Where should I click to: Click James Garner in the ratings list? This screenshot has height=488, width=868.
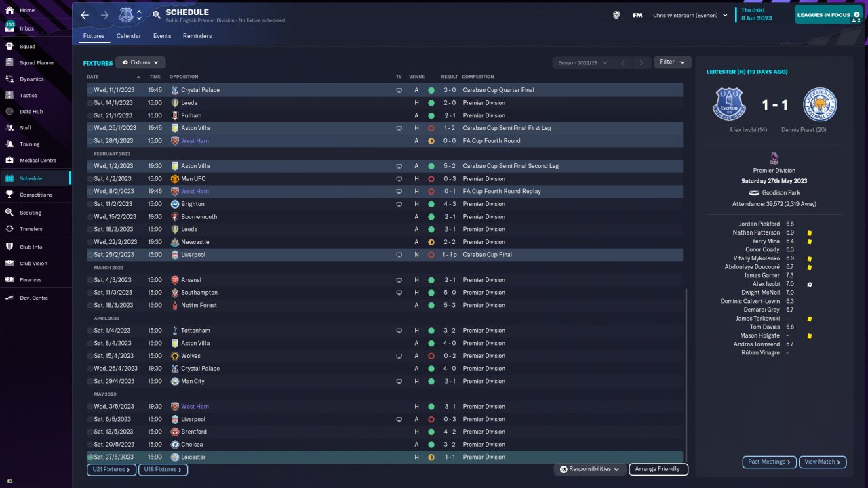click(762, 276)
